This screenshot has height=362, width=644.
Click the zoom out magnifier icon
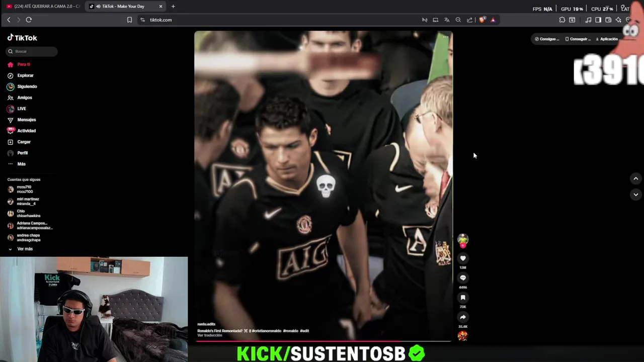point(458,20)
